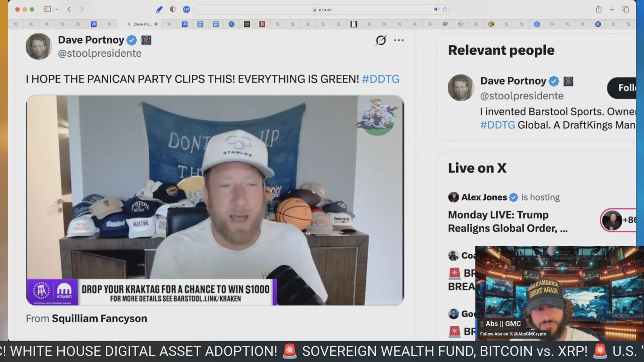Image resolution: width=644 pixels, height=362 pixels.
Task: Open the Squilliam Fancyson source link
Action: (99, 318)
